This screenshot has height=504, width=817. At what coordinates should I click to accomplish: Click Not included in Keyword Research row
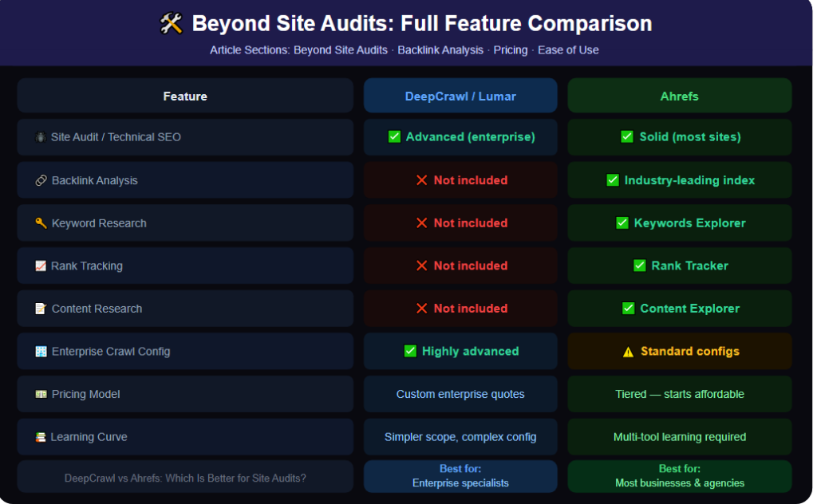coord(471,222)
